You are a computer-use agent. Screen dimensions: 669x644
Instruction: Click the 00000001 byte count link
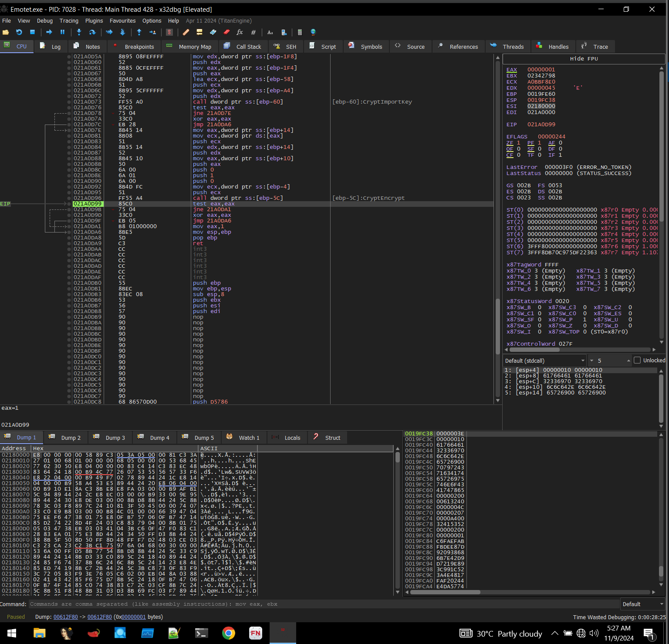tap(133, 617)
